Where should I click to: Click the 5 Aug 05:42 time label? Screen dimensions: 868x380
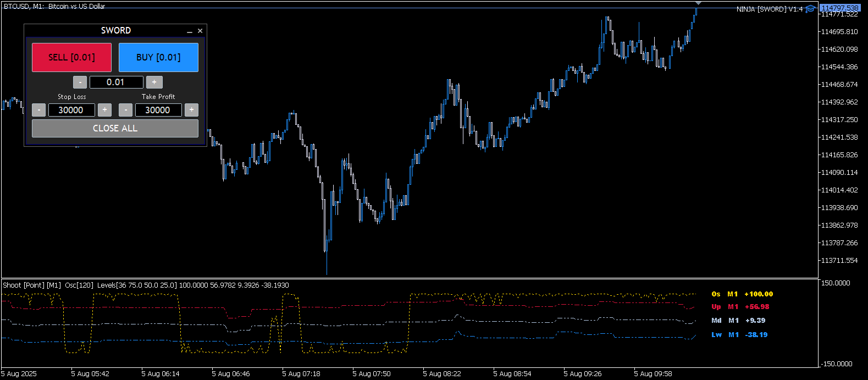tap(90, 374)
